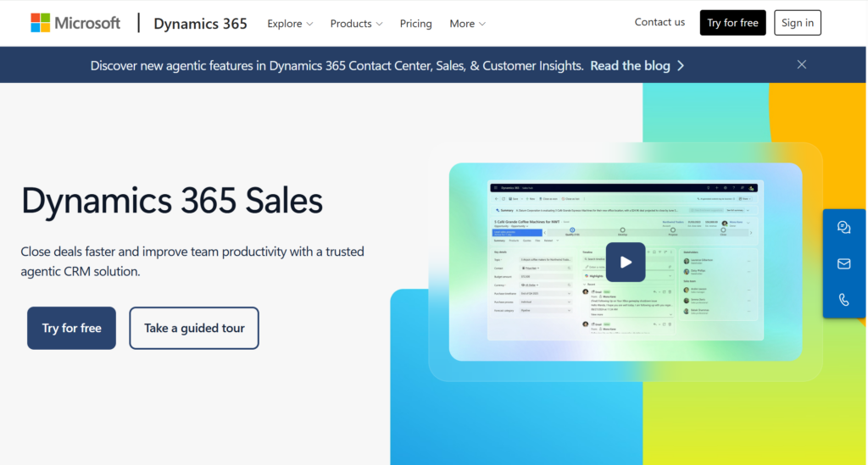Click the phone call side icon

(843, 300)
